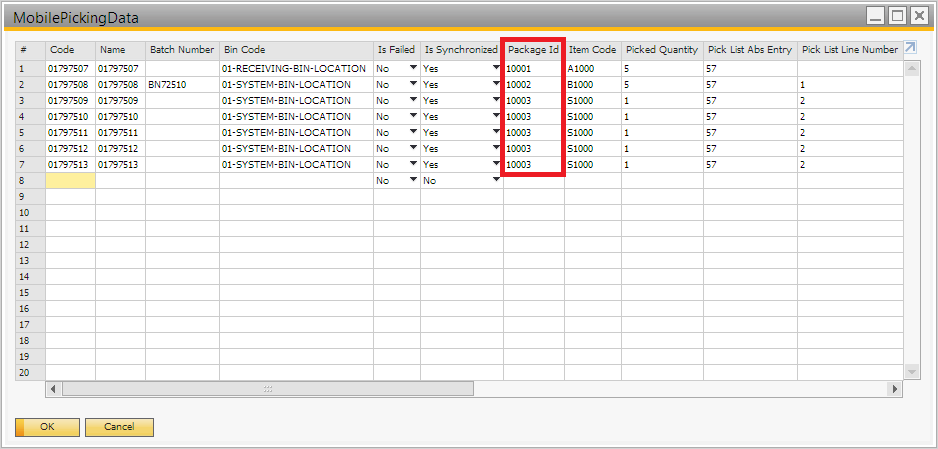Select row number 3 header cell
This screenshot has height=449, width=938.
pos(30,101)
